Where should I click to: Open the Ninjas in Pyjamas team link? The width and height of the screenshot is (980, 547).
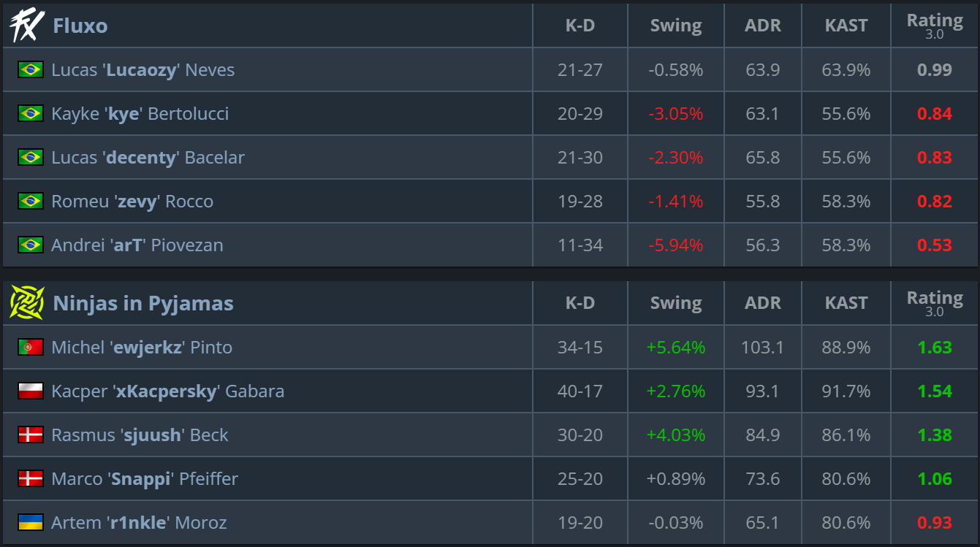coord(143,303)
